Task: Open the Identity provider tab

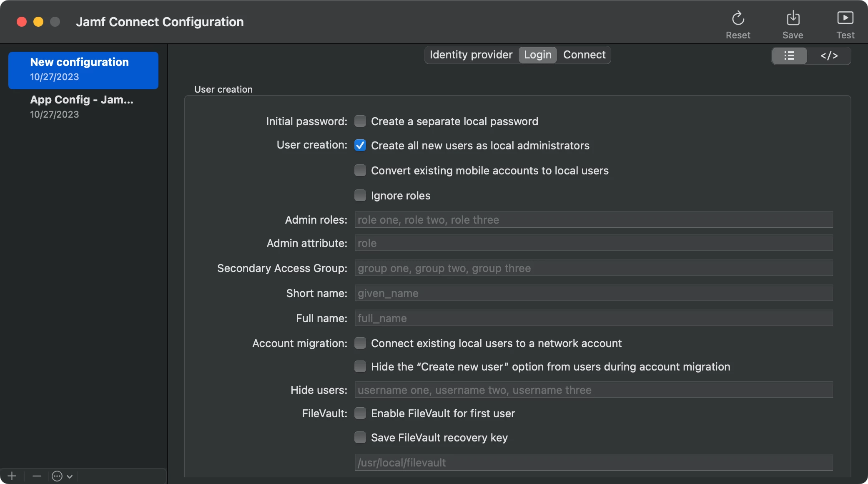Action: point(471,55)
